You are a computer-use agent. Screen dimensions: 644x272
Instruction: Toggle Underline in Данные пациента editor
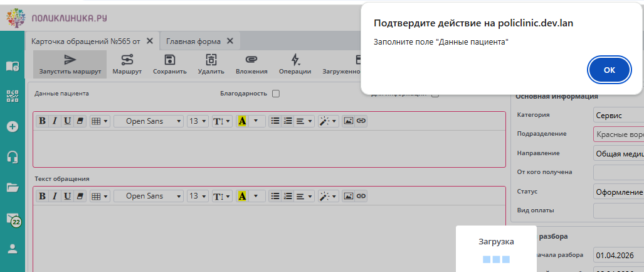click(x=67, y=121)
